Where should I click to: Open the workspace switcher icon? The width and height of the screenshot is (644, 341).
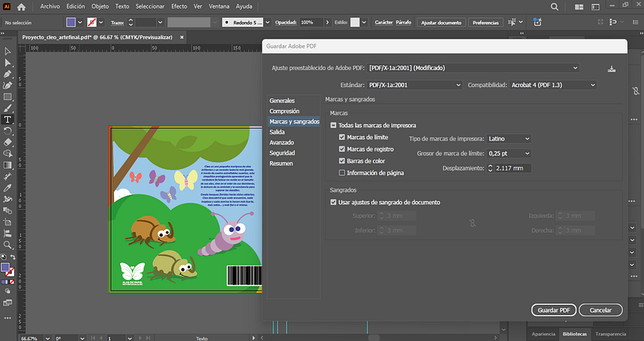point(595,6)
